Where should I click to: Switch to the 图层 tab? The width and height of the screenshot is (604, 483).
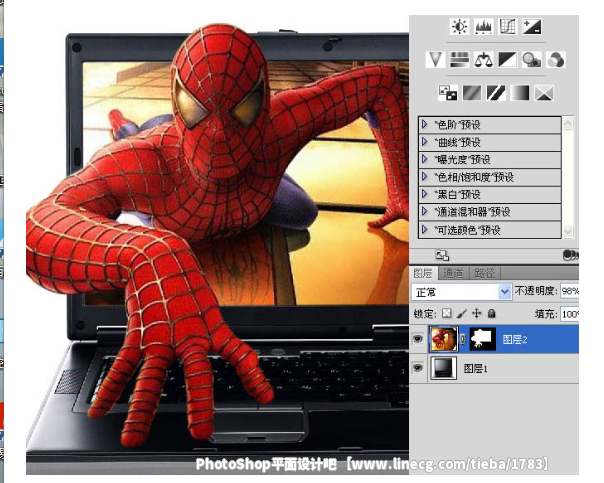click(423, 273)
